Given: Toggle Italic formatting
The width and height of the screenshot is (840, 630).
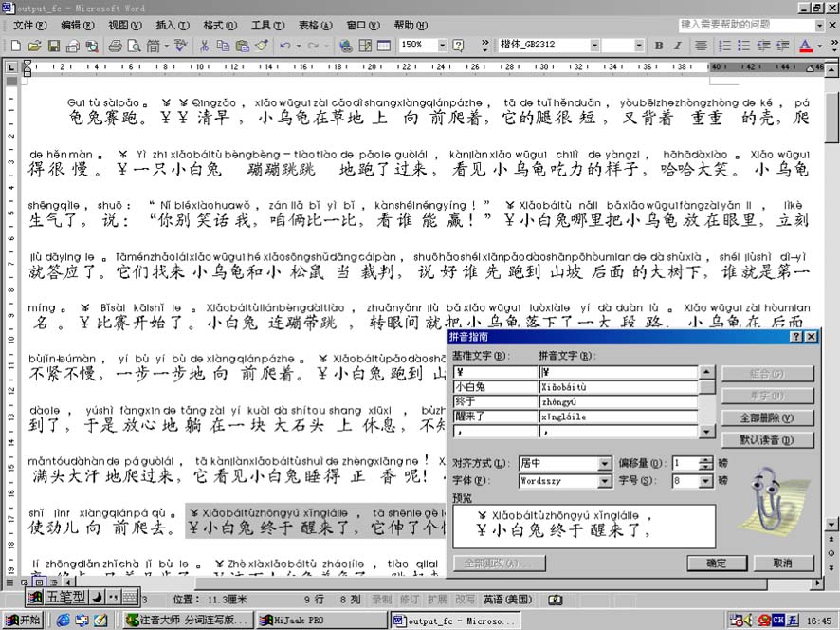Looking at the screenshot, I should point(678,46).
